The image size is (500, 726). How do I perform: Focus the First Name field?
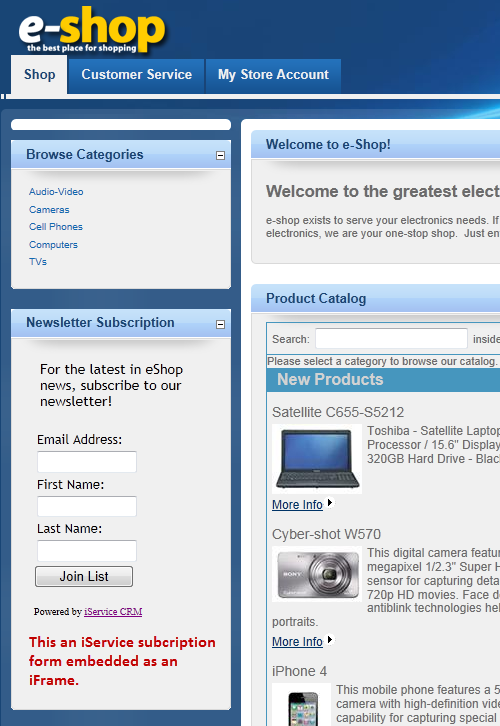pyautogui.click(x=87, y=506)
